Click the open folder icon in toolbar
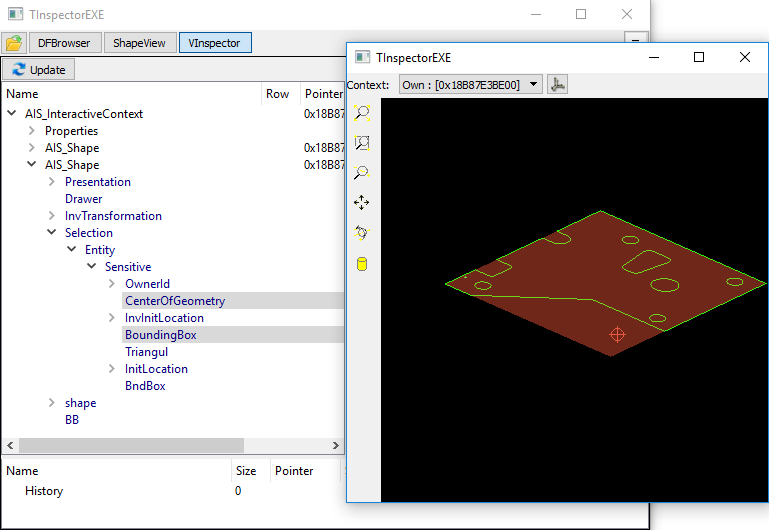The width and height of the screenshot is (769, 530). coord(14,43)
